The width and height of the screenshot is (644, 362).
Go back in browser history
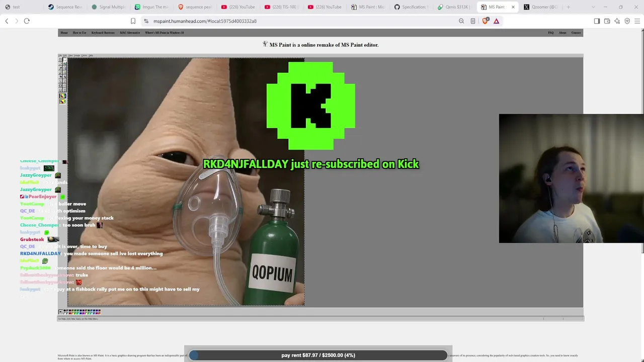tap(7, 21)
